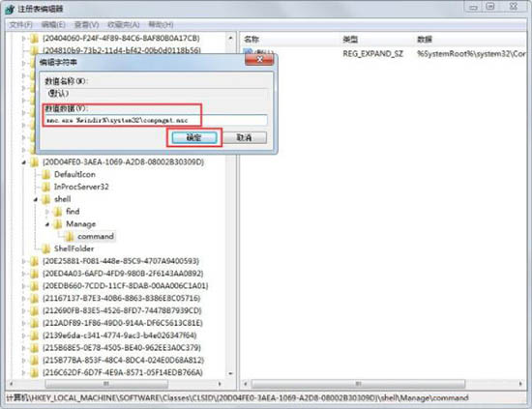Click the InProcServer32 folder icon
The height and width of the screenshot is (409, 532).
click(46, 187)
